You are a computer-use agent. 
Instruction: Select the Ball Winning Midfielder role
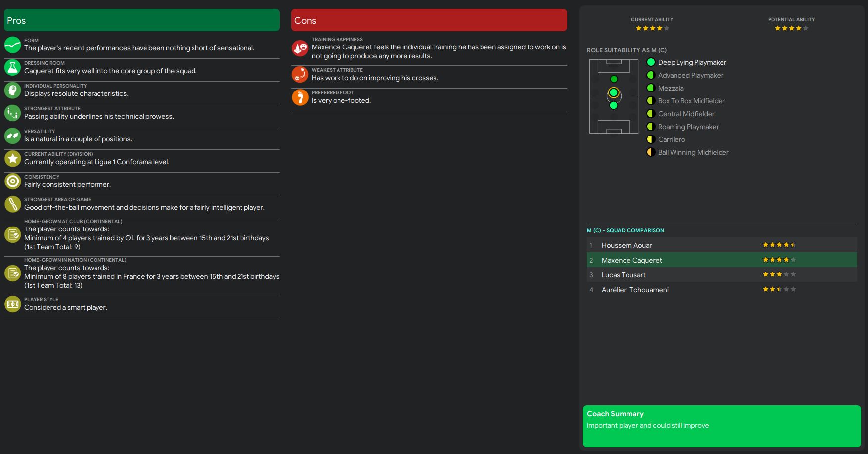[x=693, y=152]
